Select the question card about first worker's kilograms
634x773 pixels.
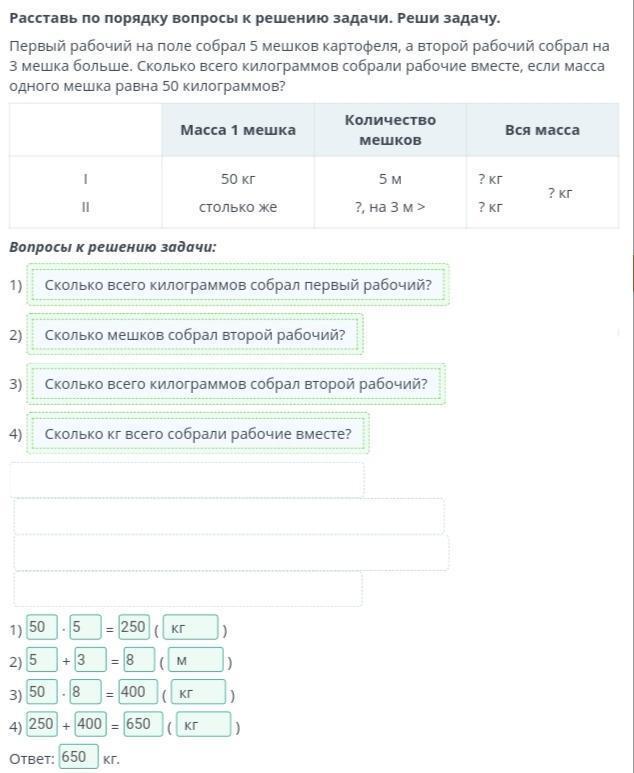tap(238, 285)
